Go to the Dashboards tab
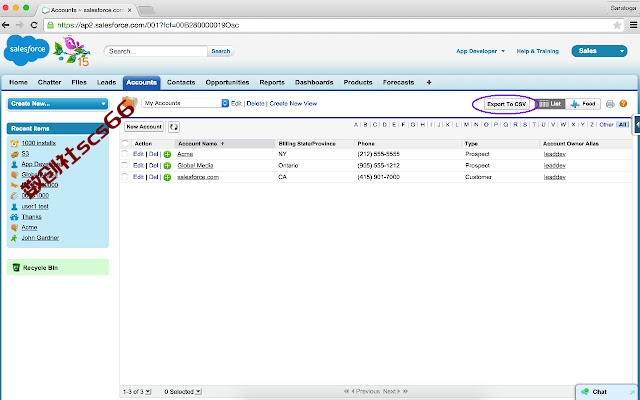Image resolution: width=640 pixels, height=400 pixels. tap(314, 82)
